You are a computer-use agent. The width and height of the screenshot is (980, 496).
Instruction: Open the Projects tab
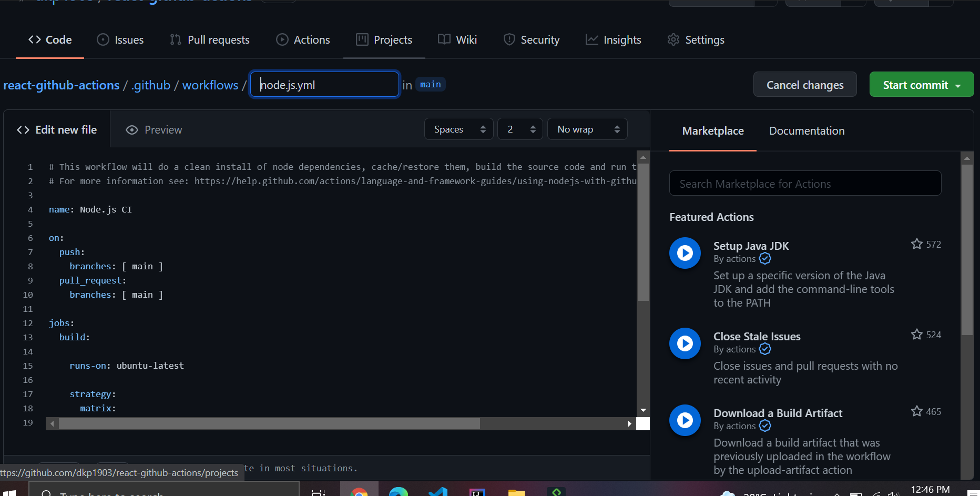pos(384,40)
